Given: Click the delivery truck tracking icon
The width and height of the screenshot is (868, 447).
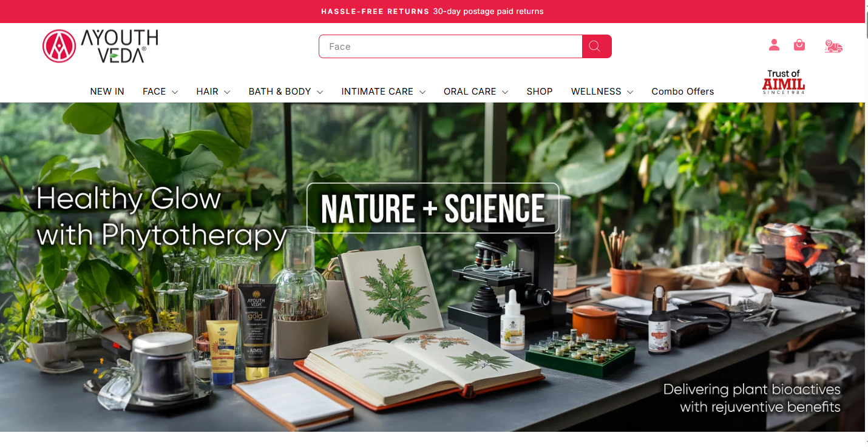Looking at the screenshot, I should (833, 46).
